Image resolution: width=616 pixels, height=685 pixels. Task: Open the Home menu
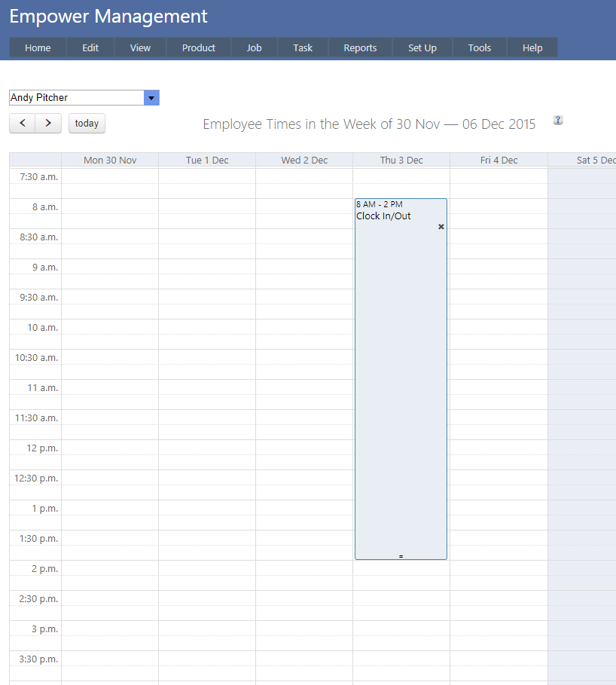click(38, 47)
